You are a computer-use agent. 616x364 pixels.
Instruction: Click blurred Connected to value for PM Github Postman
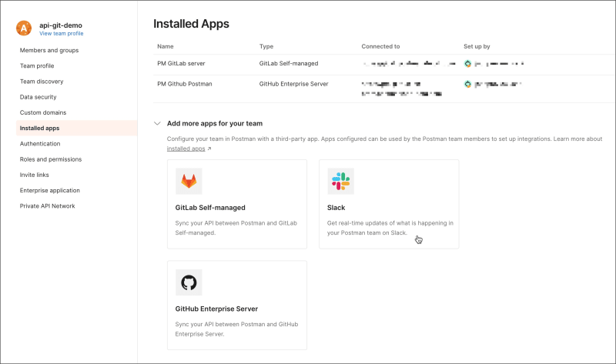pos(401,88)
